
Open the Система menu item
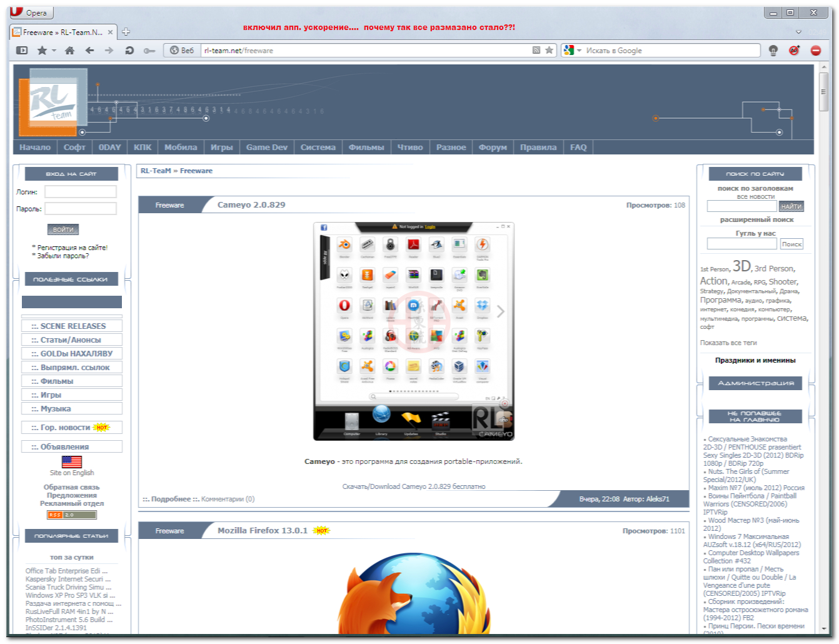pos(318,148)
